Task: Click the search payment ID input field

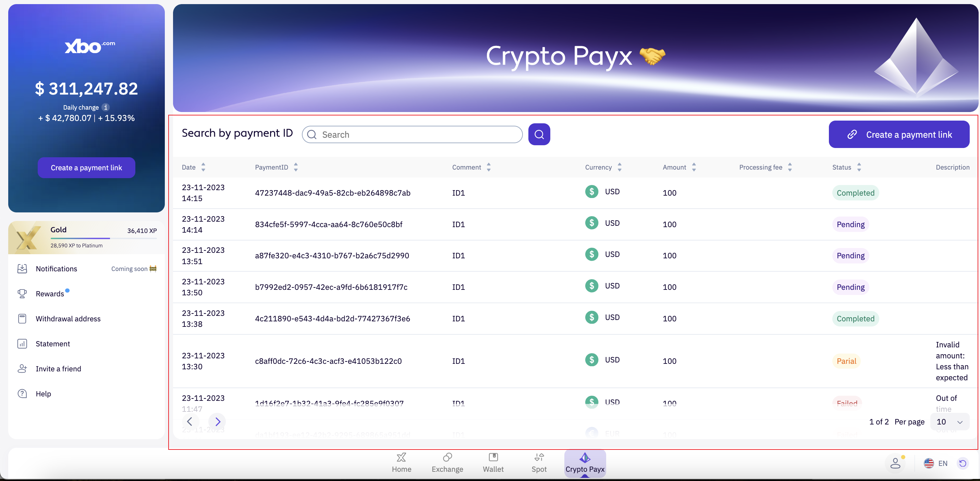Action: click(x=412, y=135)
